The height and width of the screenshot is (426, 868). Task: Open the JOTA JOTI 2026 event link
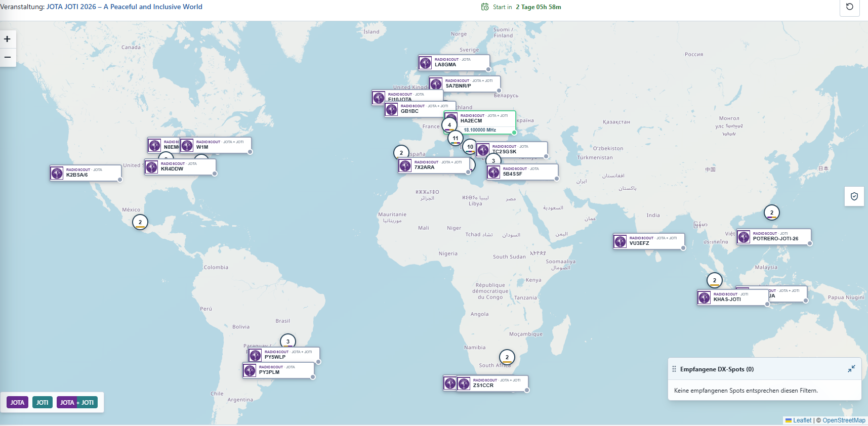point(125,7)
